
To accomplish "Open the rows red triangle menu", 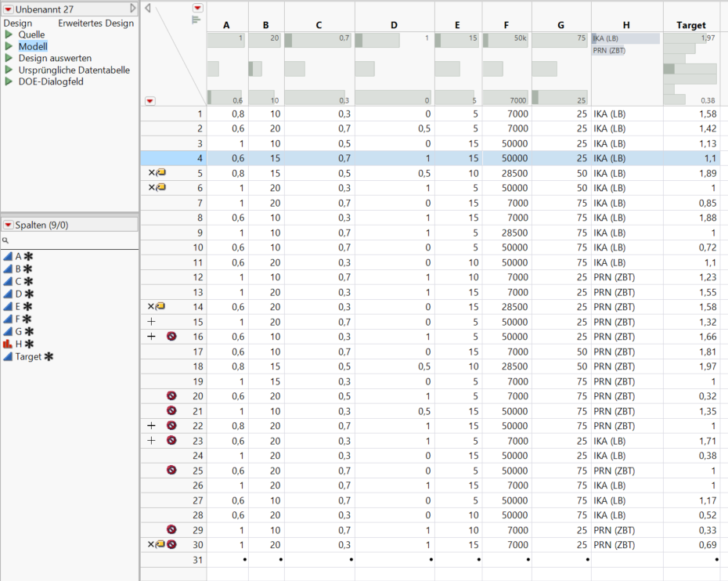I will tap(150, 100).
